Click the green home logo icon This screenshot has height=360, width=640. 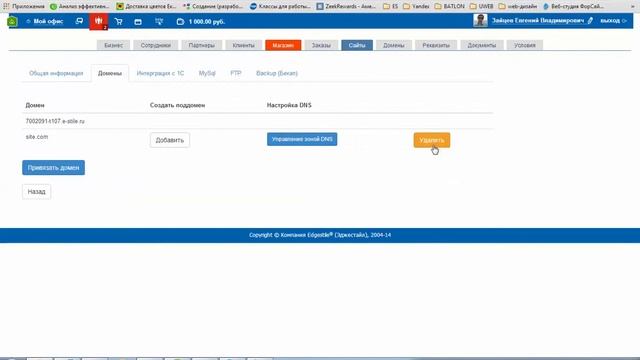pos(12,21)
